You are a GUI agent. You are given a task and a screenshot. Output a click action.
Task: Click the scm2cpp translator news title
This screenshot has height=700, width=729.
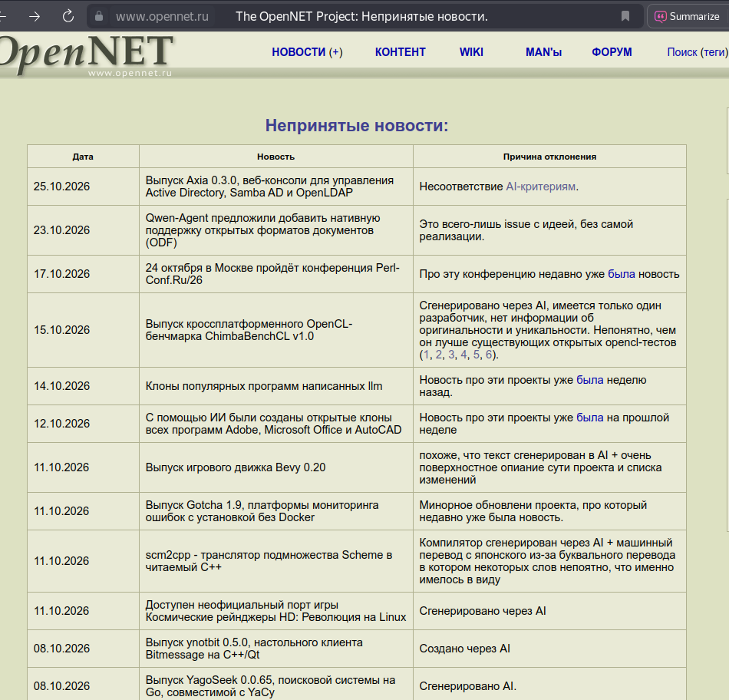[x=269, y=561]
